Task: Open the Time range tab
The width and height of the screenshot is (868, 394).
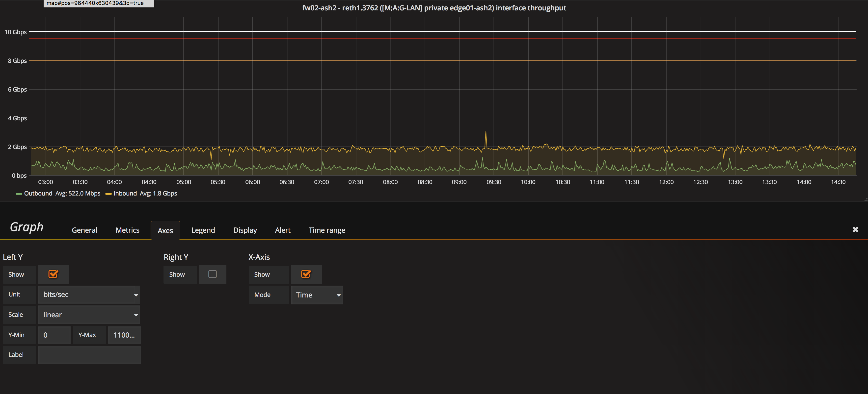Action: point(326,230)
